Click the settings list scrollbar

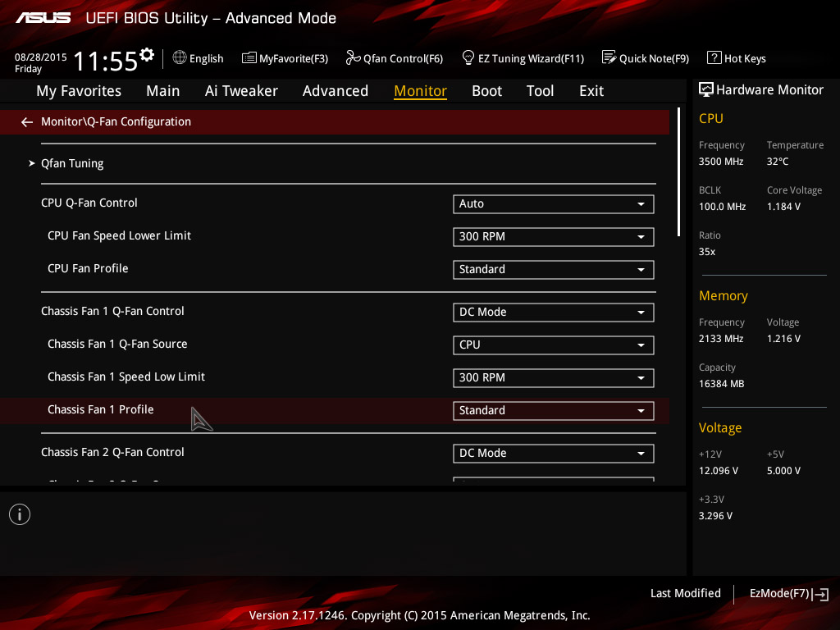(678, 171)
